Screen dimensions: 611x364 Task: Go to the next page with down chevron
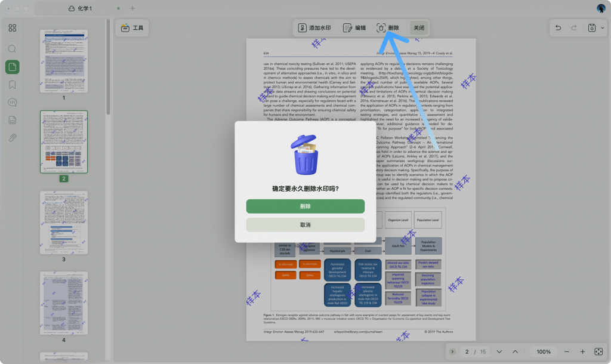pyautogui.click(x=499, y=351)
